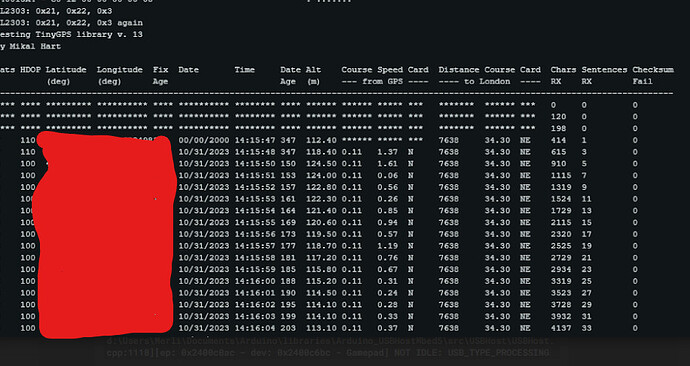Image resolution: width=690 pixels, height=366 pixels.
Task: Select the altitude value '119.50'
Action: coord(321,234)
